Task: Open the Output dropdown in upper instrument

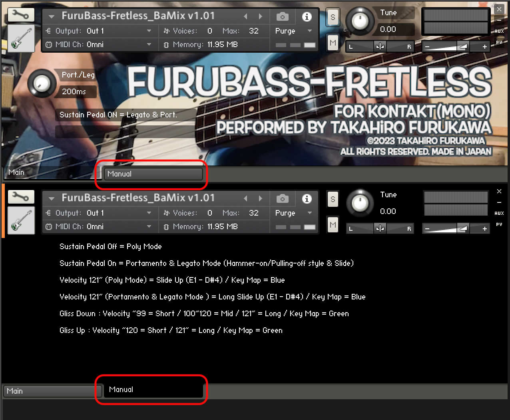Action: click(x=99, y=31)
